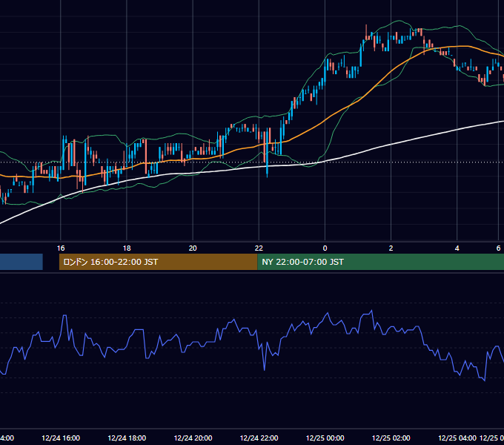
Task: Click the '12/25 04:00' date label
Action: point(457,438)
